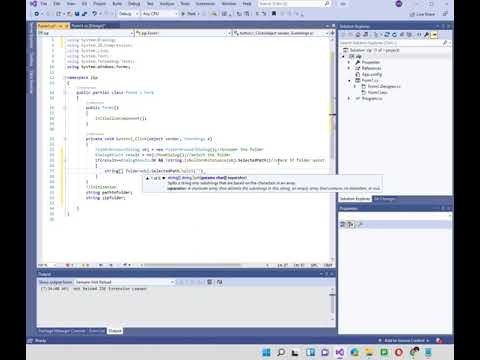The height and width of the screenshot is (360, 480).
Task: Open the Help menu
Action: coord(247,4)
